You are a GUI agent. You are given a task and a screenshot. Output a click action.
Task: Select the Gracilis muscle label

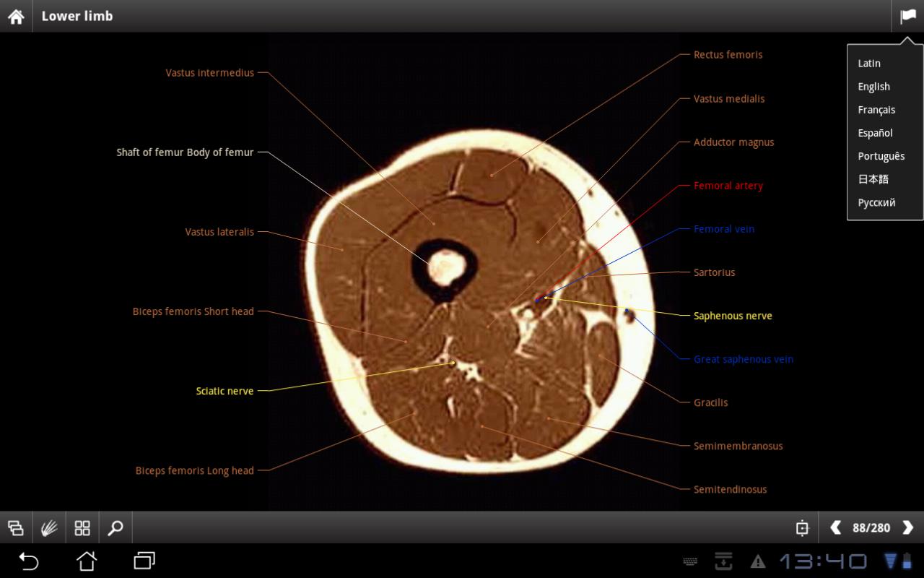pos(710,402)
